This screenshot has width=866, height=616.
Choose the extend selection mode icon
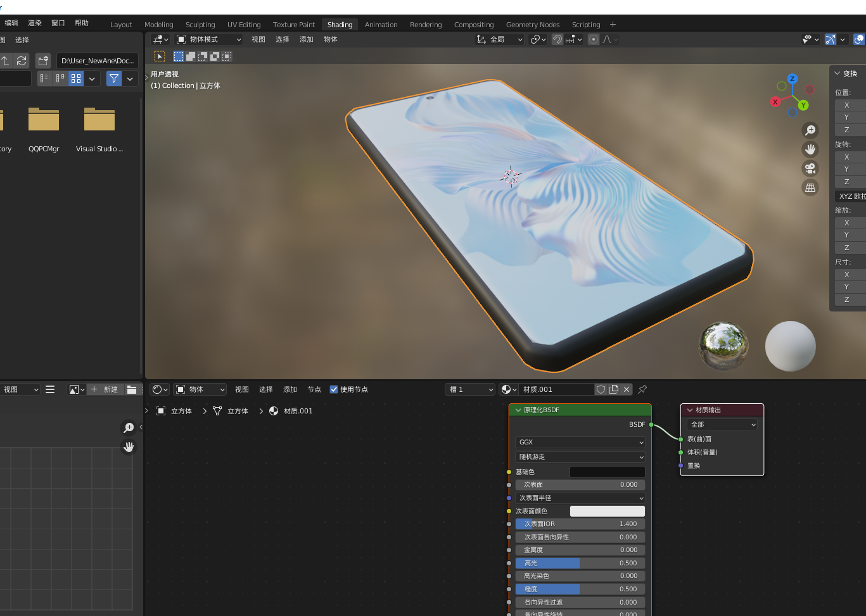[191, 56]
